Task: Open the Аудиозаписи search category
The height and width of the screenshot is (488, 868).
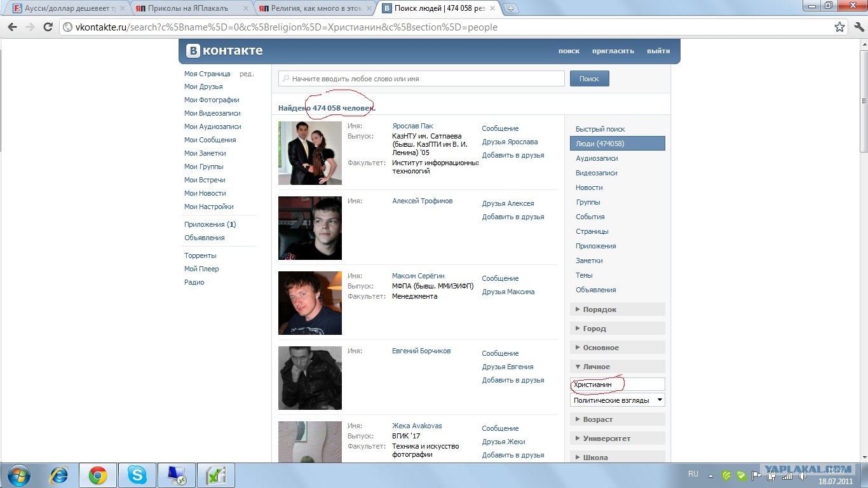Action: pos(597,158)
